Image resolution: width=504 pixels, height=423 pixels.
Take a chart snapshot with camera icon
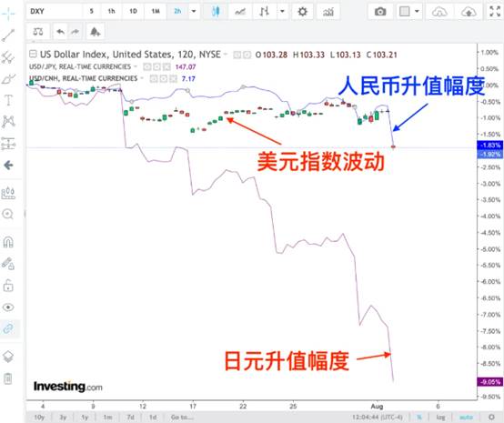pos(380,12)
